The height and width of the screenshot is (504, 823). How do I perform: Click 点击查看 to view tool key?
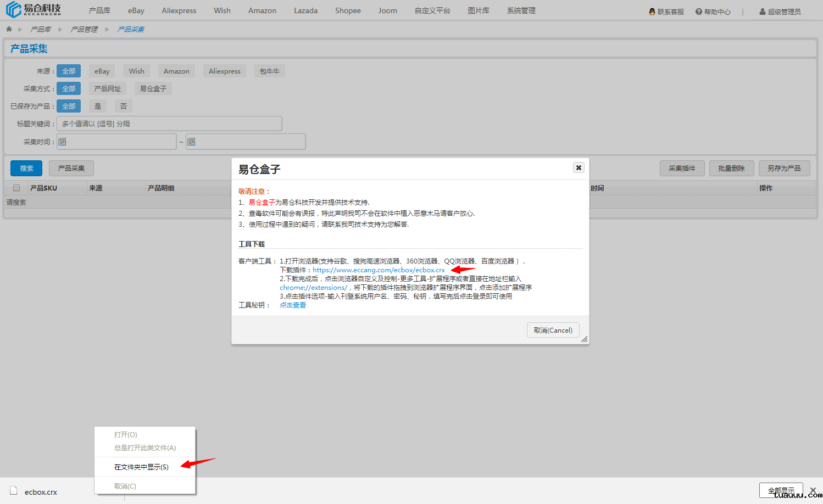coord(293,305)
